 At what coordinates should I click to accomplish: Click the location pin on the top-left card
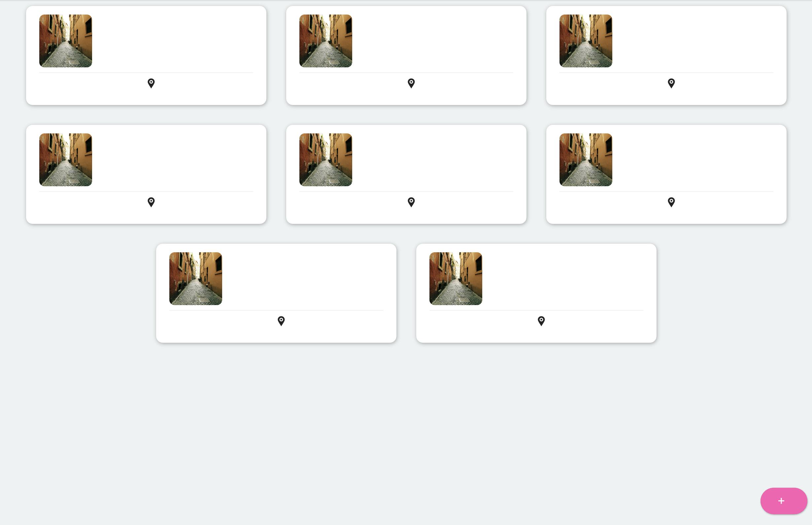point(151,84)
